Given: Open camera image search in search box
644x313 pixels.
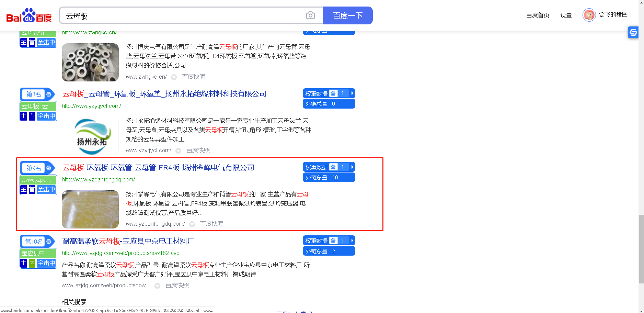Looking at the screenshot, I should [x=310, y=15].
